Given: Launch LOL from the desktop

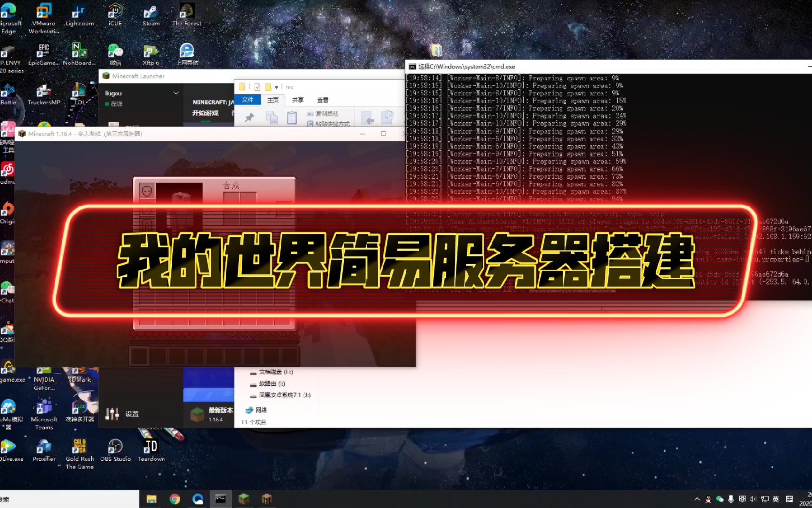Looking at the screenshot, I should (79, 94).
